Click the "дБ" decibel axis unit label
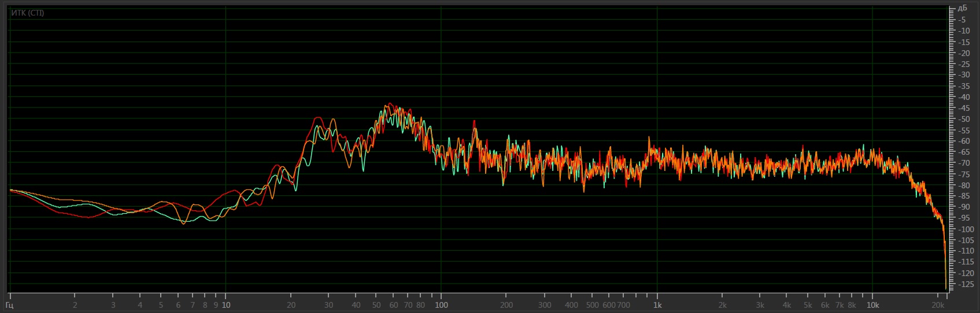The image size is (980, 313). click(x=962, y=8)
